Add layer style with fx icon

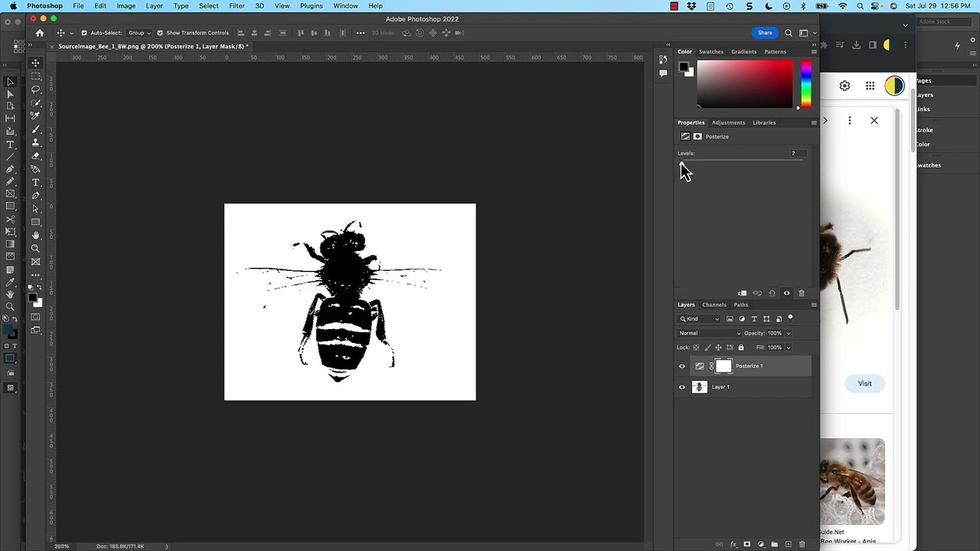tap(733, 544)
